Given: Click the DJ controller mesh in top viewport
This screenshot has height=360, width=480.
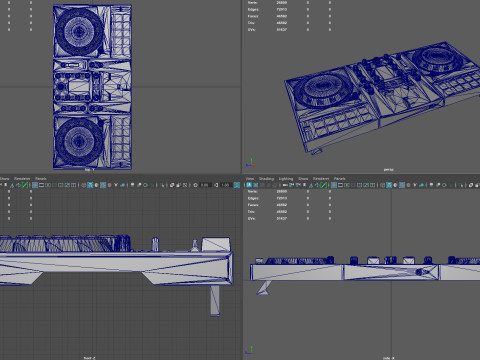Looking at the screenshot, I should coord(92,87).
